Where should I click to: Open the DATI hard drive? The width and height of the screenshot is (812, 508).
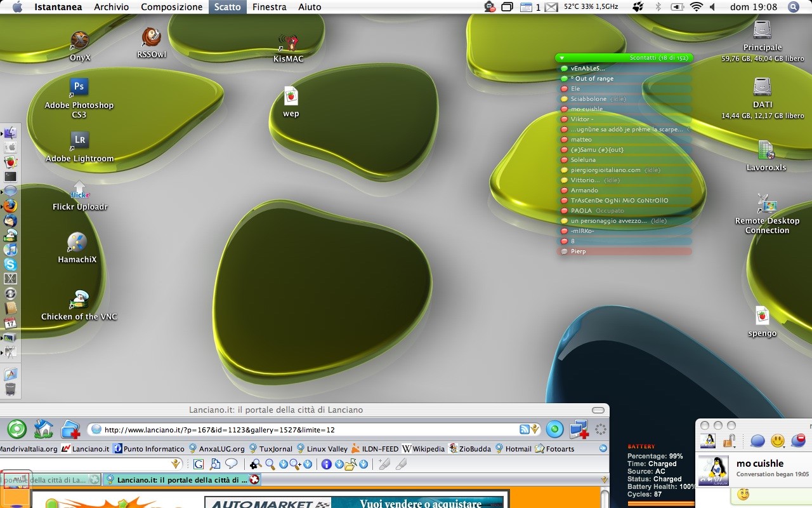click(762, 87)
